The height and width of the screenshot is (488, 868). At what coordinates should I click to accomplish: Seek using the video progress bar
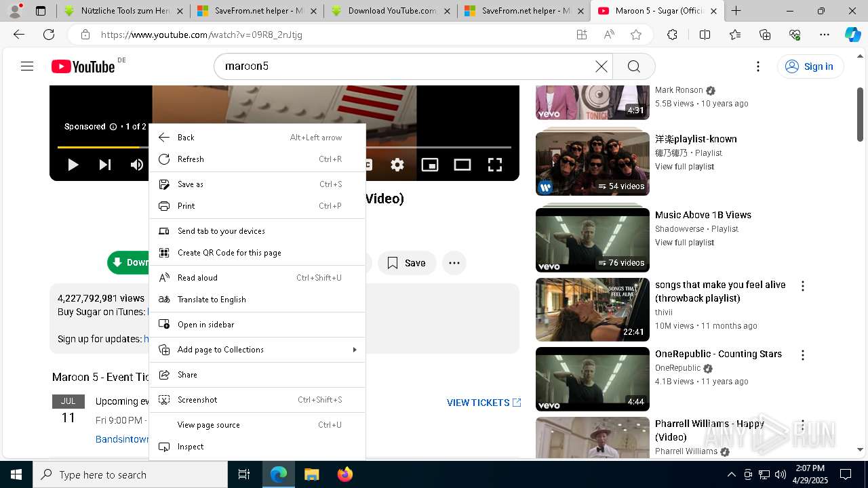coord(284,146)
